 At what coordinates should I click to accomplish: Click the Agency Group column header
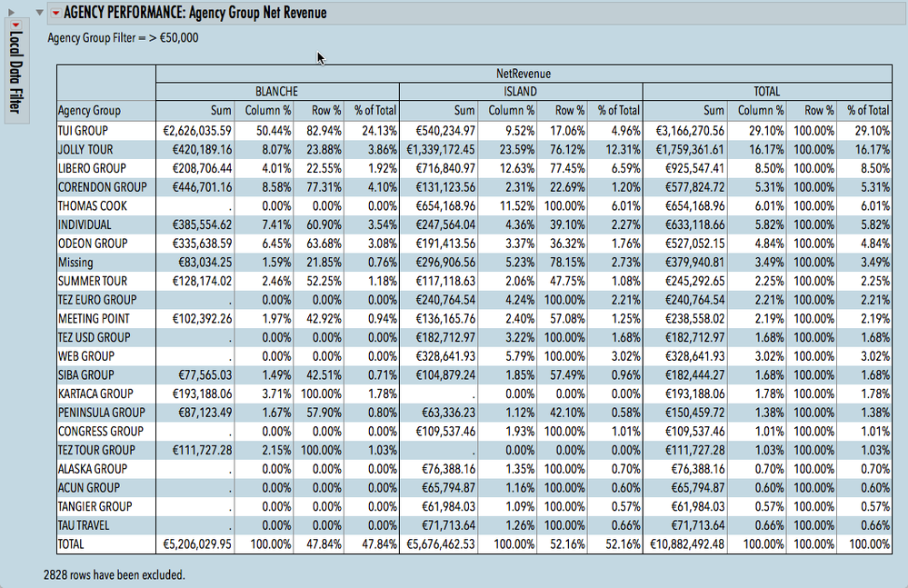click(x=89, y=111)
